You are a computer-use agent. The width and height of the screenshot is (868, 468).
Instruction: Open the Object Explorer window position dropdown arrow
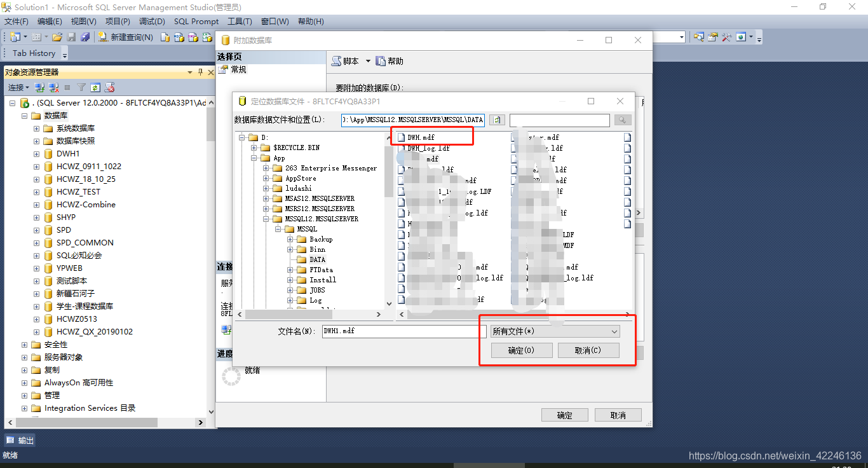[x=190, y=72]
